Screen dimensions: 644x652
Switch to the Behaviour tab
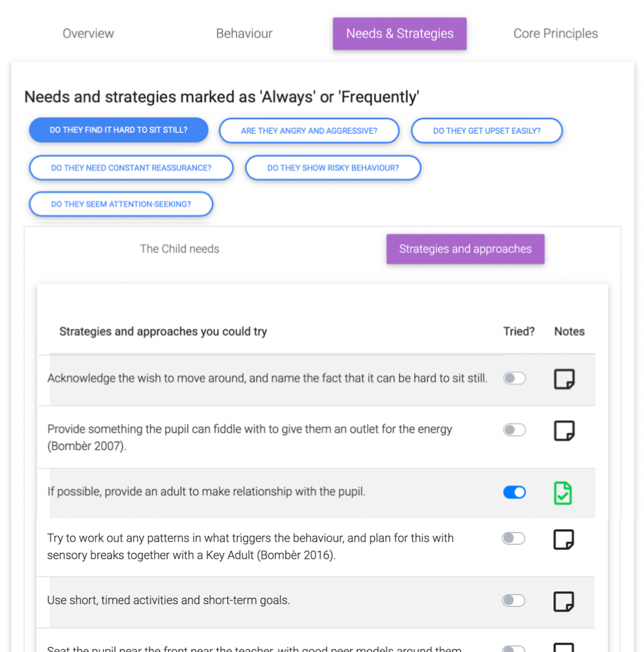(x=244, y=33)
